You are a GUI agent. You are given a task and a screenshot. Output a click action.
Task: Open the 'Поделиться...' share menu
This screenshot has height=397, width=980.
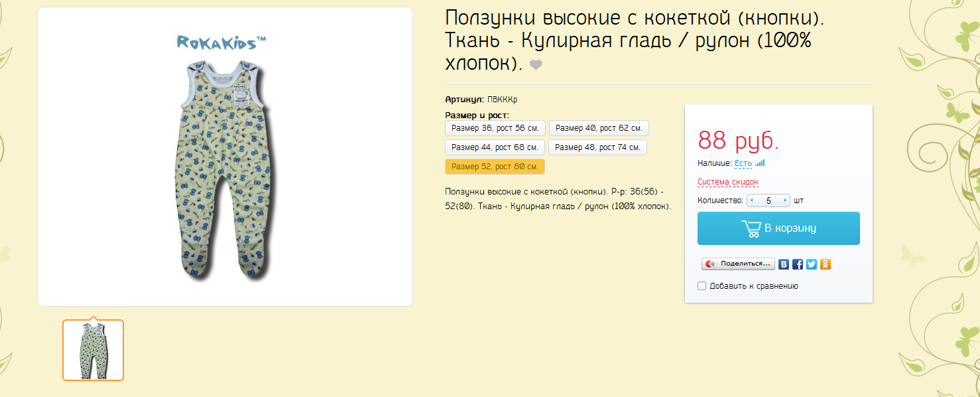739,264
